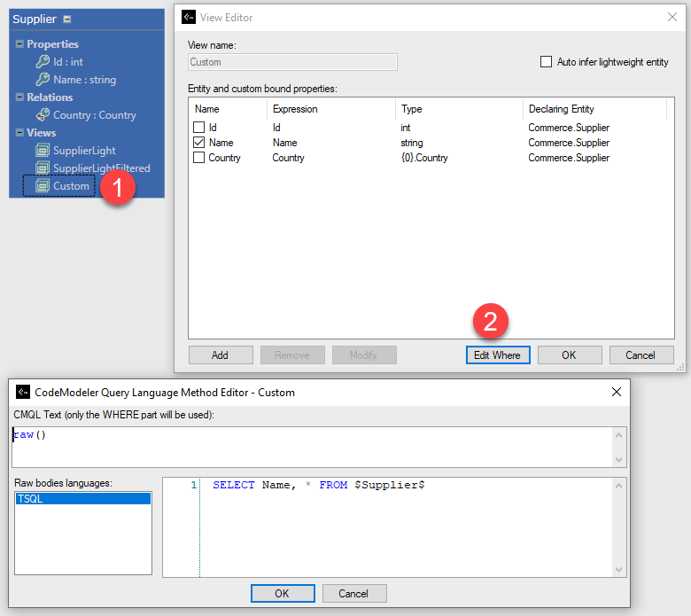Click the SupplierLight view icon
Image resolution: width=691 pixels, height=616 pixels.
point(43,151)
